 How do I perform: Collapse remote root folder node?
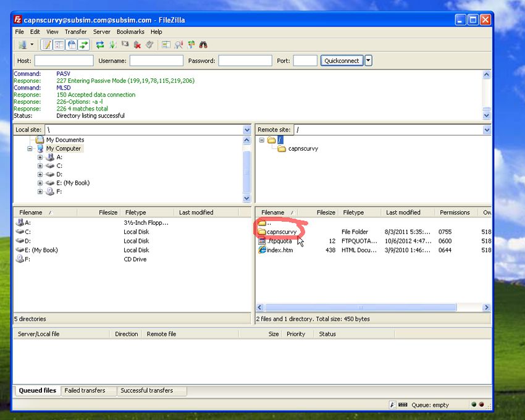click(262, 140)
